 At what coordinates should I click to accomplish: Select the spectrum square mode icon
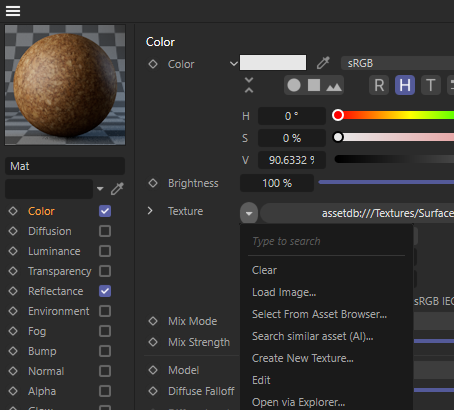(314, 85)
